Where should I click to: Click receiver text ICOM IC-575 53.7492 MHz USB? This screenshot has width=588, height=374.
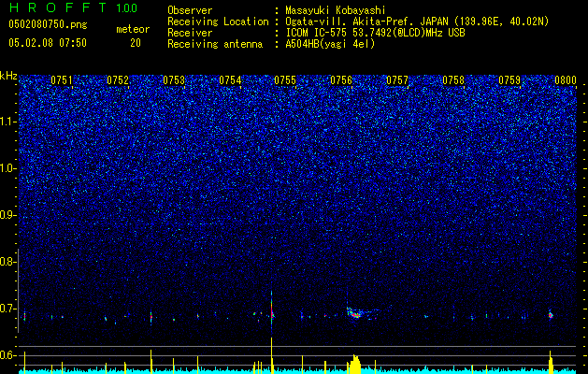pyautogui.click(x=375, y=33)
